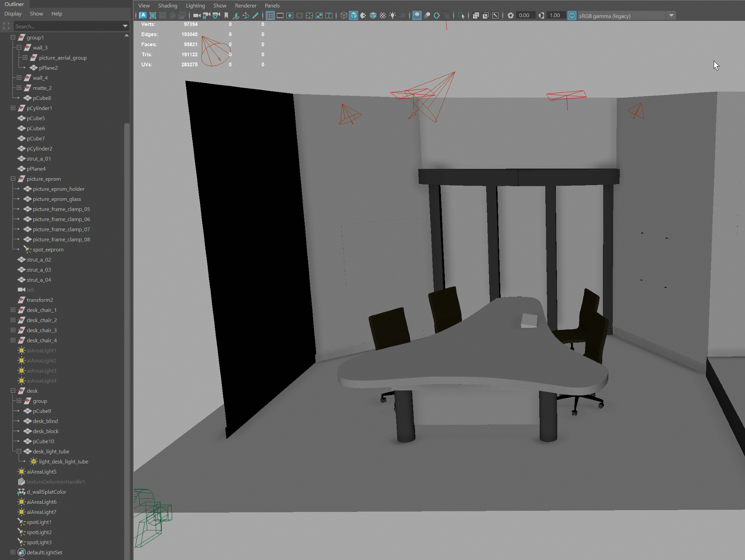The height and width of the screenshot is (560, 745).
Task: Toggle smooth shade all cube button
Action: pos(354,15)
